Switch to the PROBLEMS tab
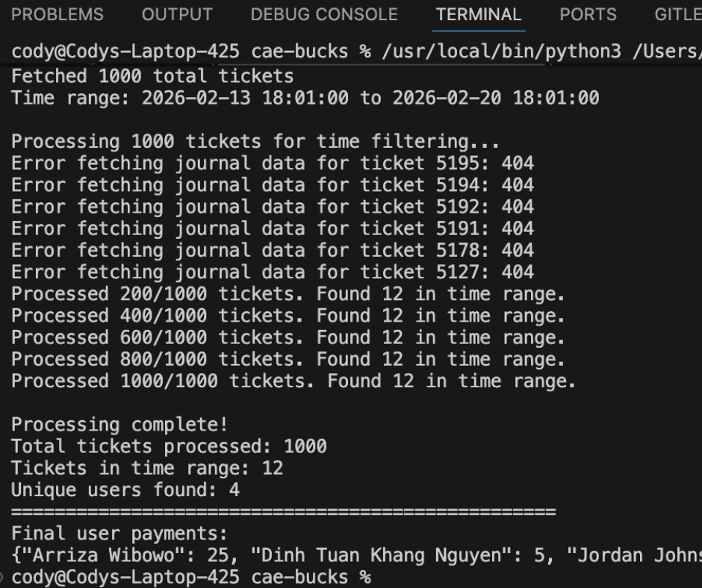 tap(58, 14)
